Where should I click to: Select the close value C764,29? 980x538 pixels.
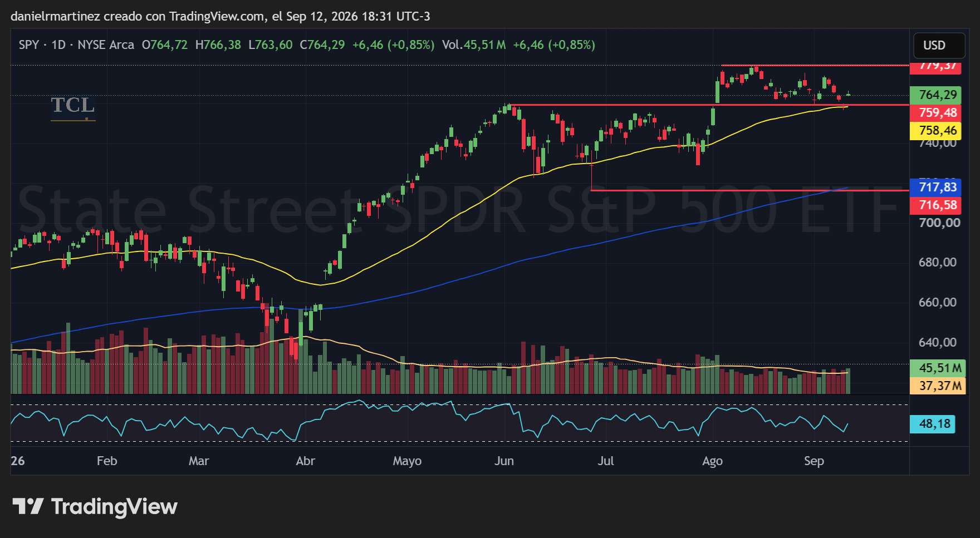click(x=322, y=45)
